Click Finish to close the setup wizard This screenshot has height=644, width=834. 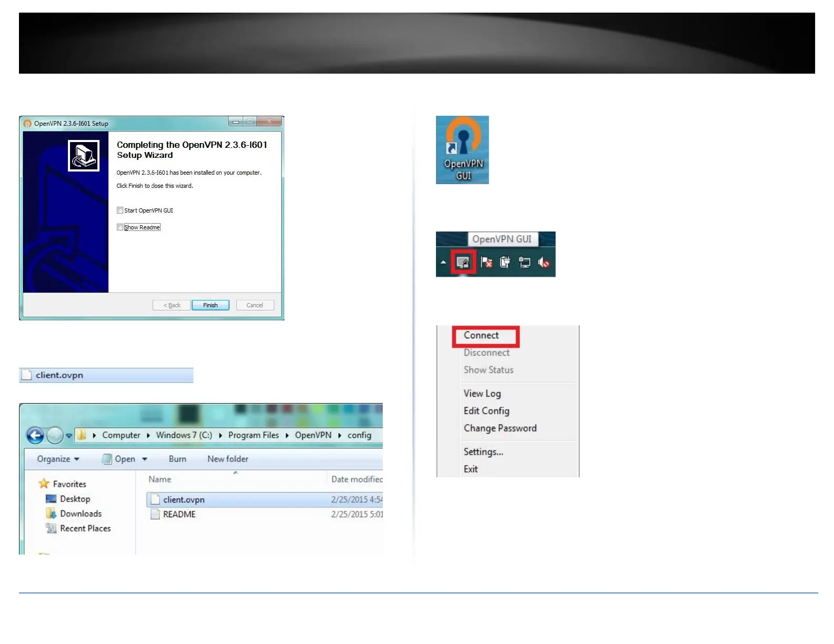pyautogui.click(x=211, y=305)
